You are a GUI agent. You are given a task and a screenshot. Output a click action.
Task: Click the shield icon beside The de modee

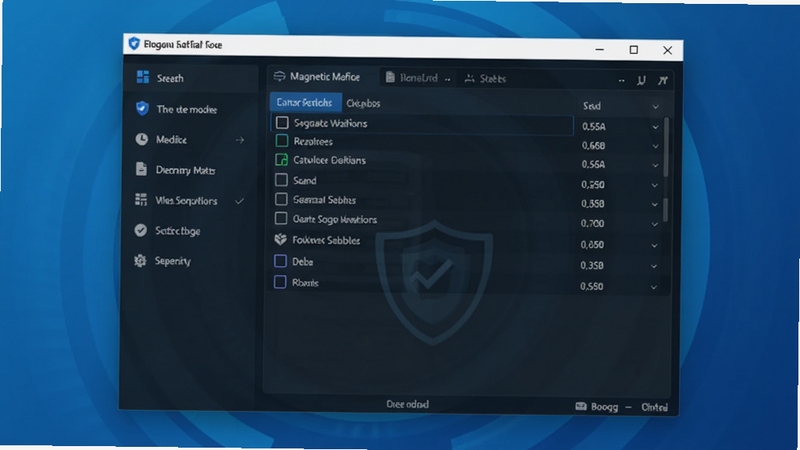click(x=142, y=108)
